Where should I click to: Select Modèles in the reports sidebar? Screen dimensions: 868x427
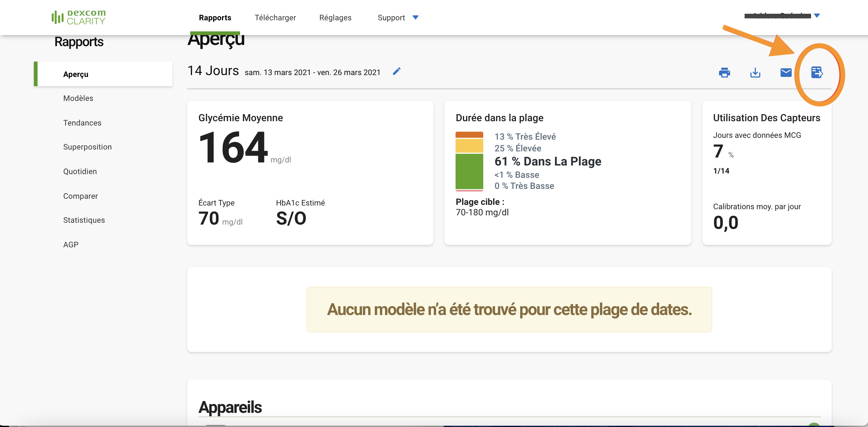pyautogui.click(x=78, y=98)
